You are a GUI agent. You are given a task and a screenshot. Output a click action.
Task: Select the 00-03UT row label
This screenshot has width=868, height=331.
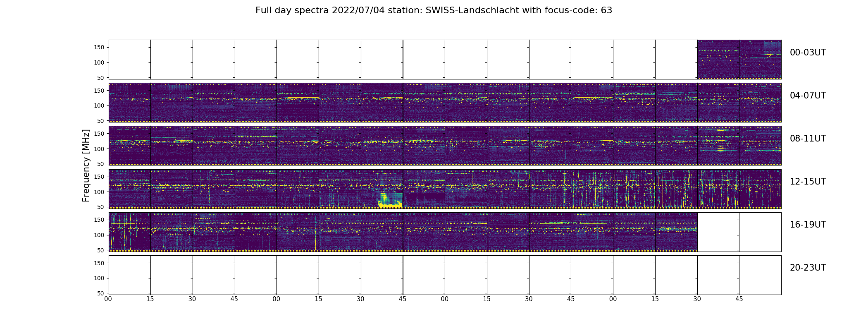coord(808,53)
